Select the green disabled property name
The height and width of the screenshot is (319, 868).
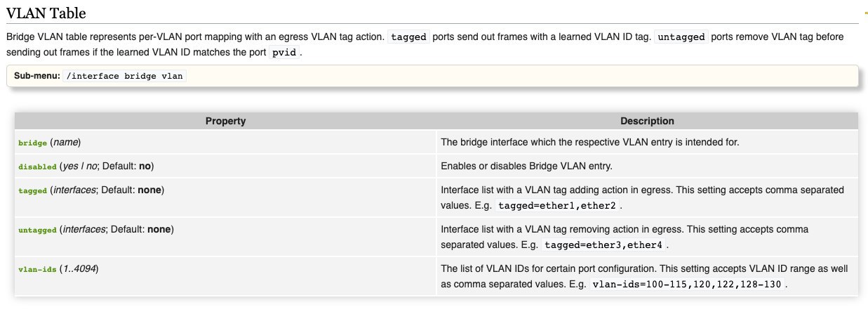(37, 167)
